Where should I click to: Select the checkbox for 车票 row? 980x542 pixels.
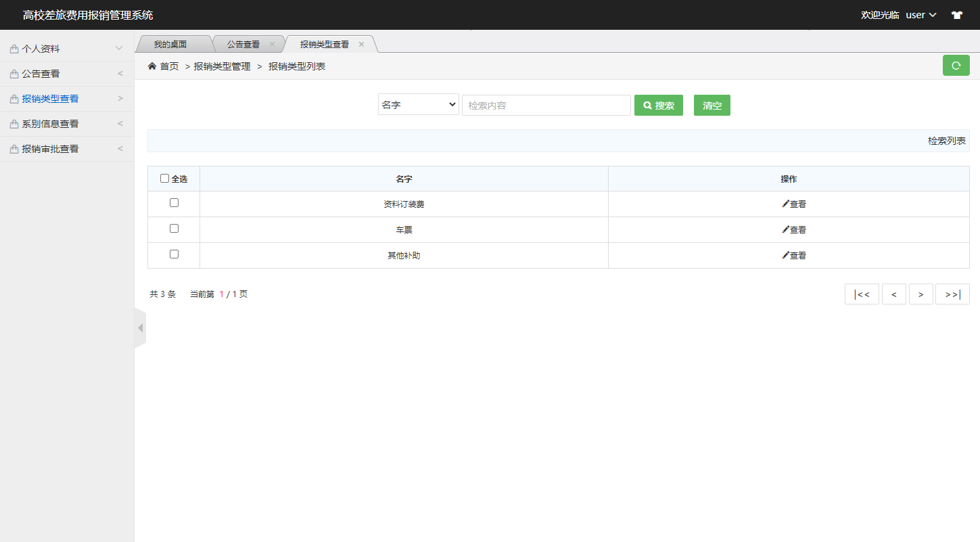[174, 229]
